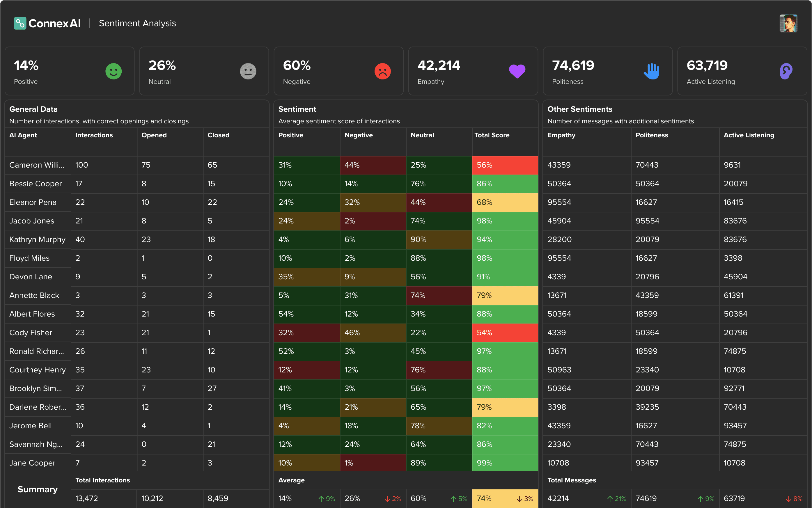Open the user profile avatar
This screenshot has width=812, height=508.
coord(788,23)
